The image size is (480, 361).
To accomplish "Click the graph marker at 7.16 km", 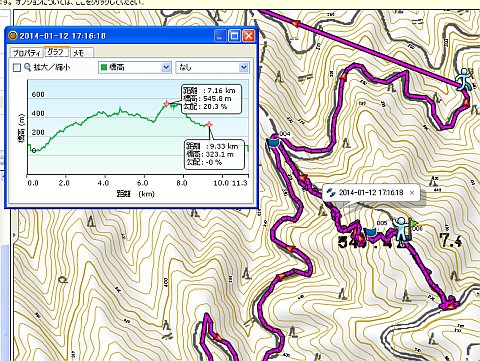I will [167, 104].
